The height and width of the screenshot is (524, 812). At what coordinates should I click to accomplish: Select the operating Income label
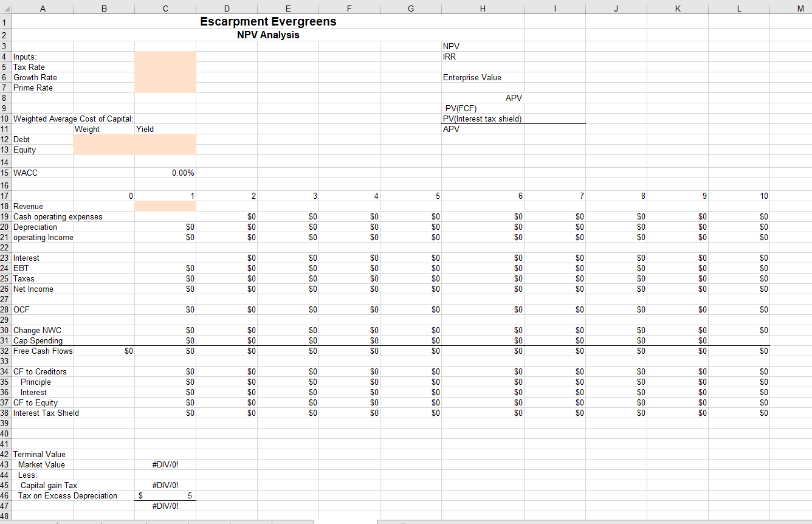(x=43, y=237)
